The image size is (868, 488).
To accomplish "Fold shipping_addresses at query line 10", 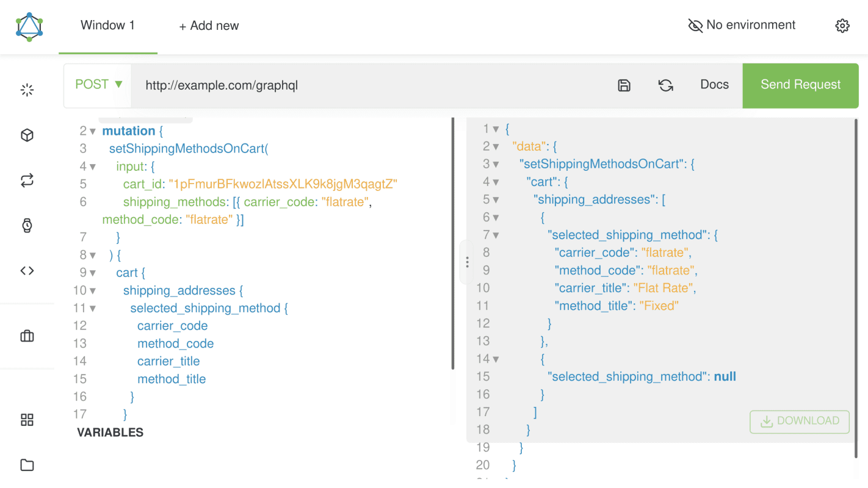I will pyautogui.click(x=93, y=290).
